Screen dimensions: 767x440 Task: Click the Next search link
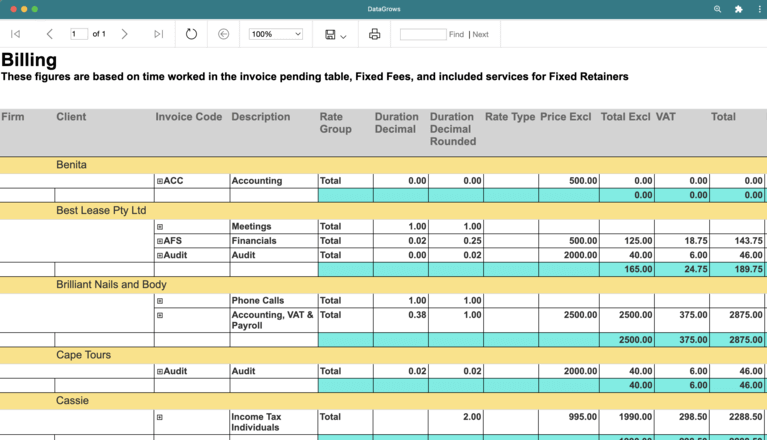[480, 34]
